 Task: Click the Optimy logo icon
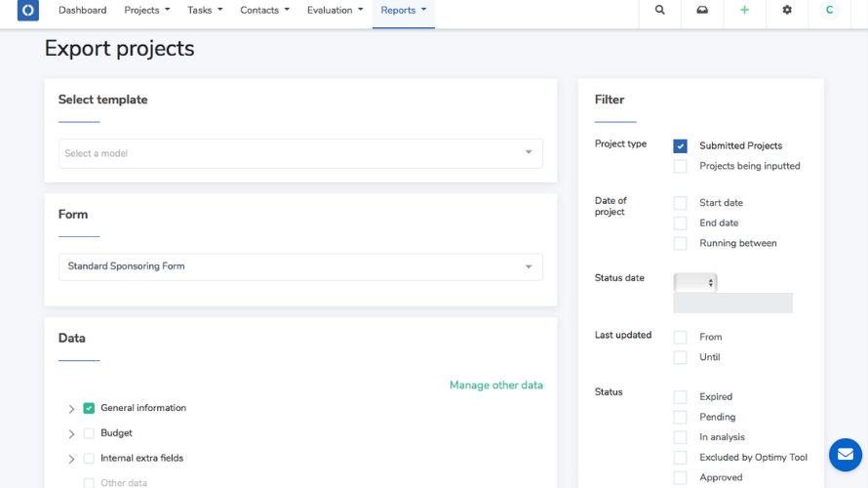tap(28, 11)
